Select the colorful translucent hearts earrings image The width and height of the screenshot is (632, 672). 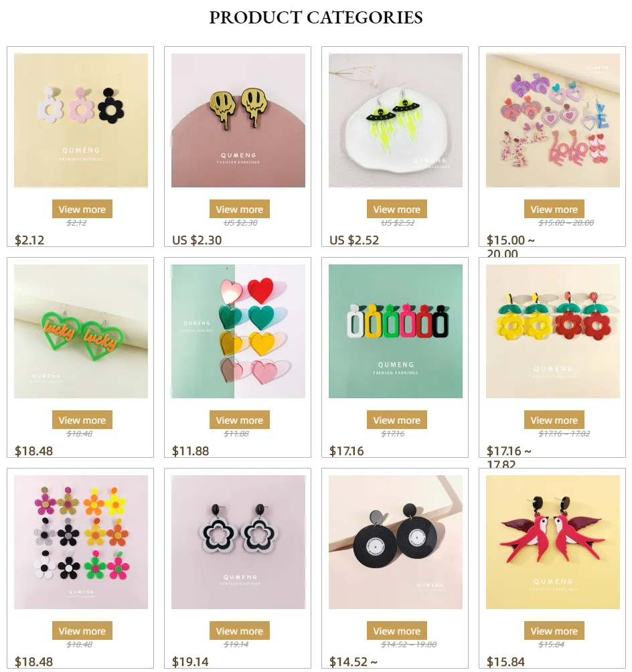(238, 331)
